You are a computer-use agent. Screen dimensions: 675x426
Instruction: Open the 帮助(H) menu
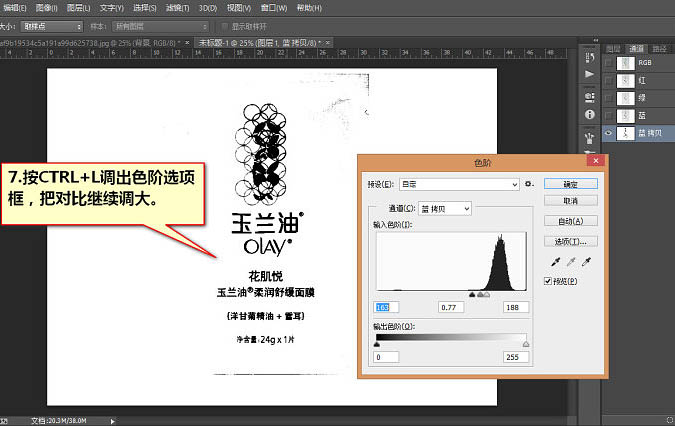(309, 8)
